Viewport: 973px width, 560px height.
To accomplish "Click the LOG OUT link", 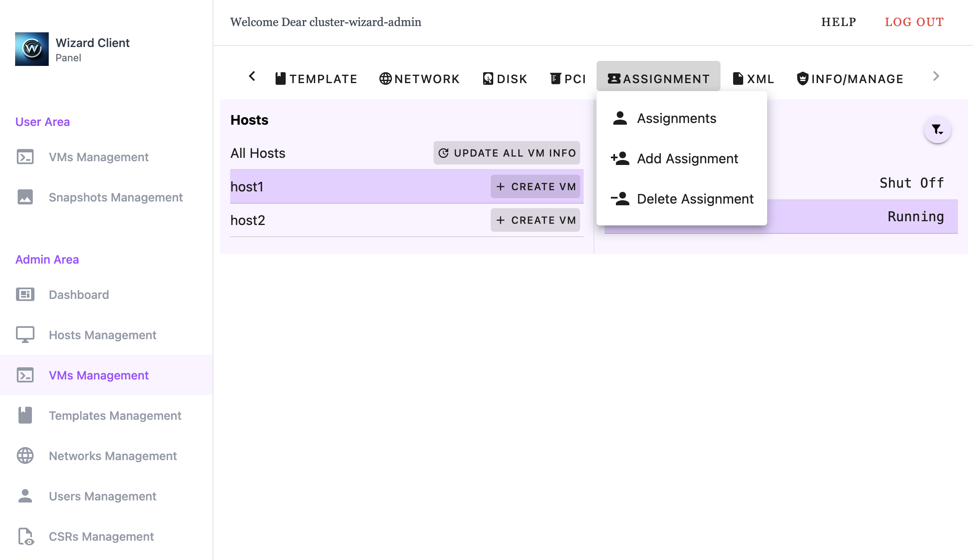I will (914, 22).
